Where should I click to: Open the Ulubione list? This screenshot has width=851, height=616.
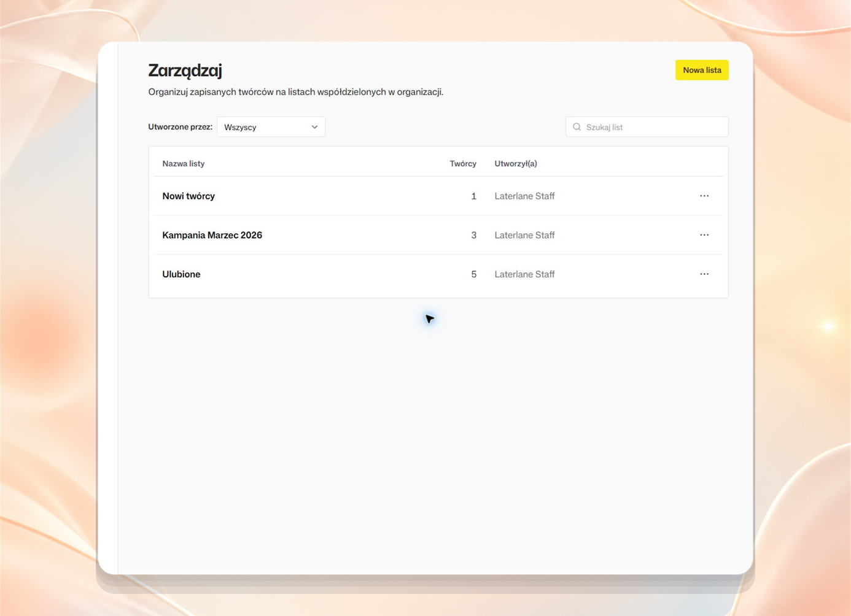181,274
